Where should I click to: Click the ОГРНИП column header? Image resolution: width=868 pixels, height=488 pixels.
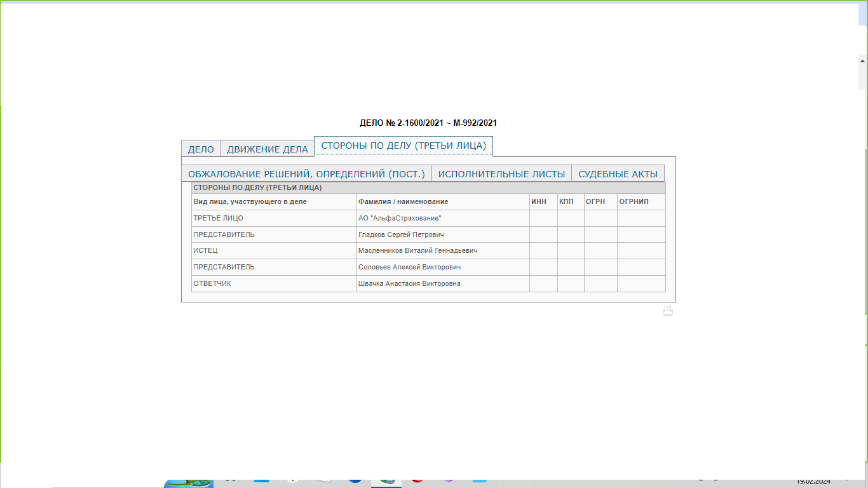[x=634, y=202]
